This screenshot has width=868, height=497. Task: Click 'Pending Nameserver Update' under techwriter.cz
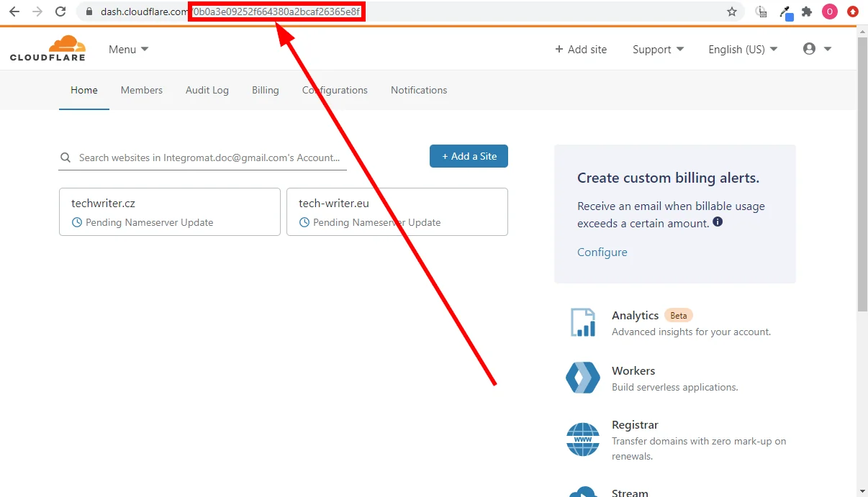click(150, 222)
